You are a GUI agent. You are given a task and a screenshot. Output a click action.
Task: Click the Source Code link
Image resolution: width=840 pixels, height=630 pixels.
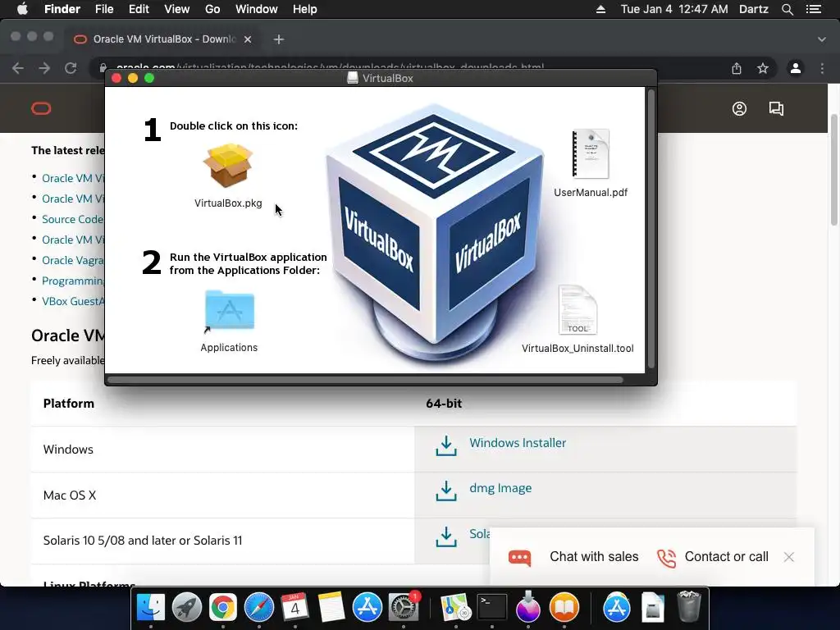pyautogui.click(x=72, y=219)
